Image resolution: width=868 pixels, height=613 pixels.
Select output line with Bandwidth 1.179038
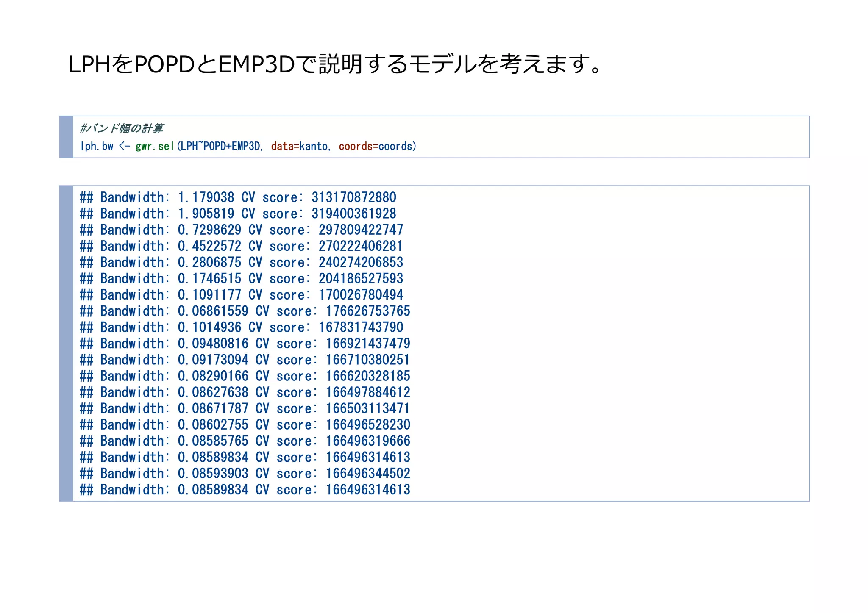click(x=238, y=197)
